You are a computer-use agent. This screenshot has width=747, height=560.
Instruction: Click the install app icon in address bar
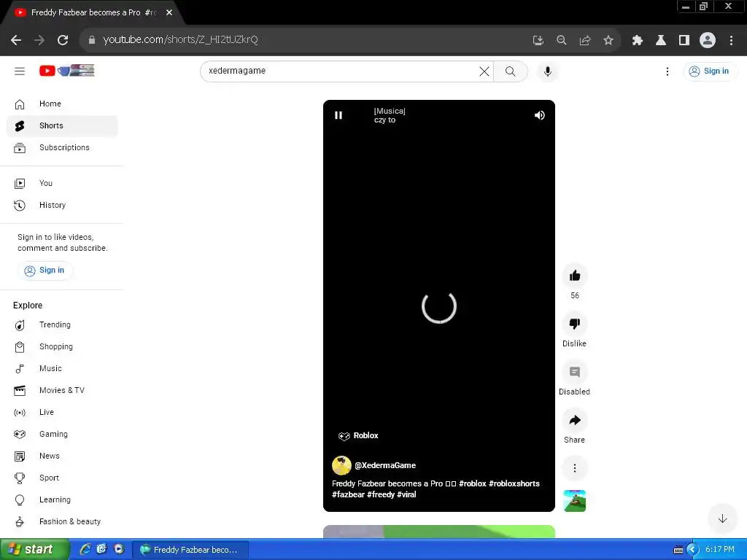point(538,41)
